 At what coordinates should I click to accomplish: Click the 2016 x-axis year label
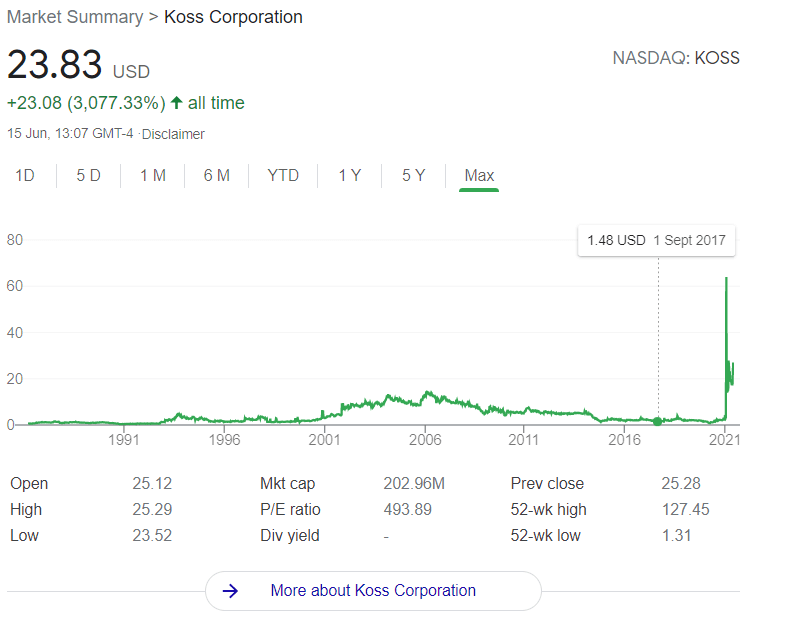coord(624,440)
